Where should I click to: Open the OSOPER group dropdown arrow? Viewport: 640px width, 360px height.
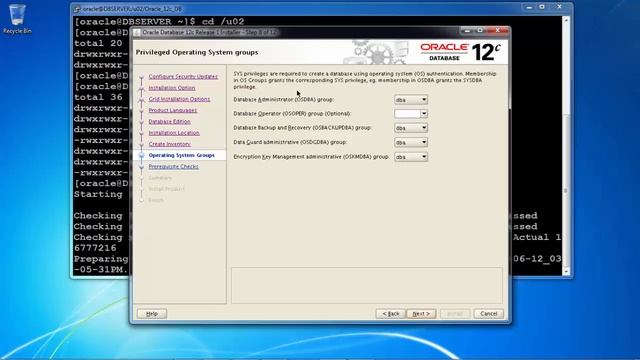click(424, 113)
